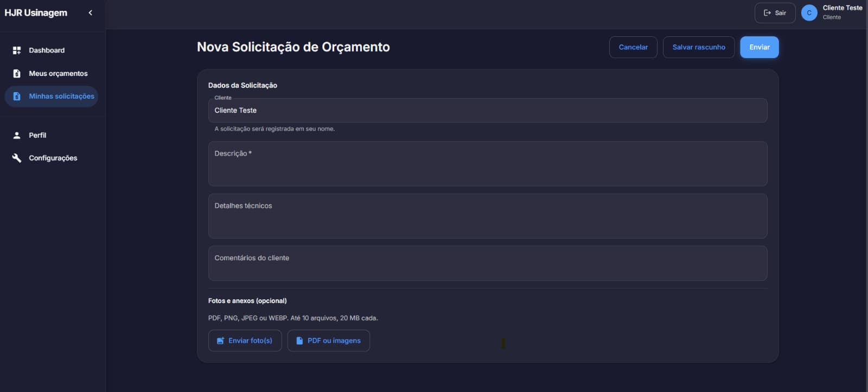Click the PDF ou imagens button

328,340
